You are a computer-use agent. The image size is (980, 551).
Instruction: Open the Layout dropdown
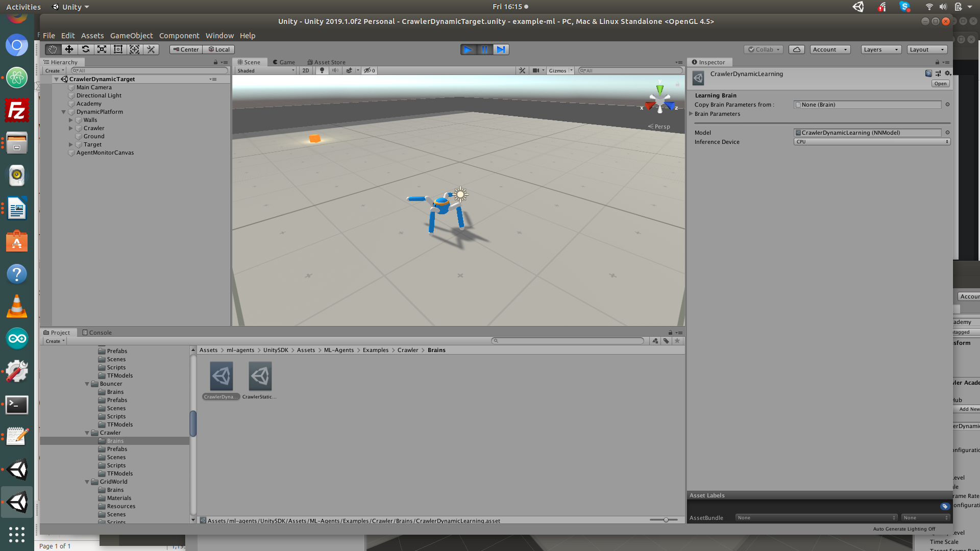[927, 49]
